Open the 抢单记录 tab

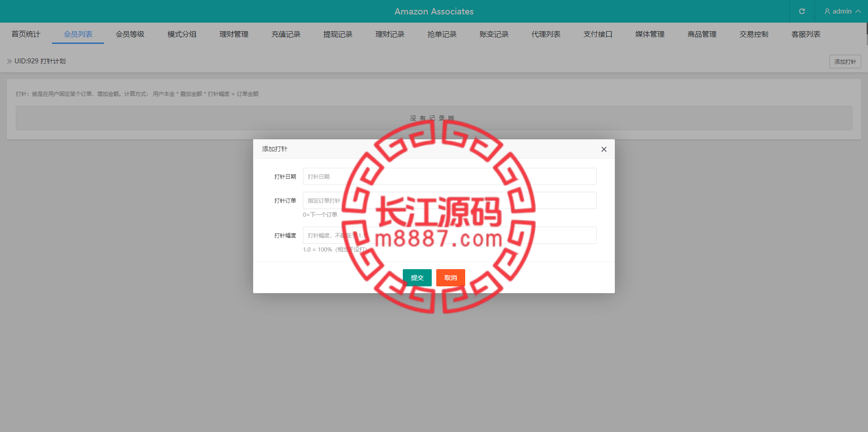[442, 34]
